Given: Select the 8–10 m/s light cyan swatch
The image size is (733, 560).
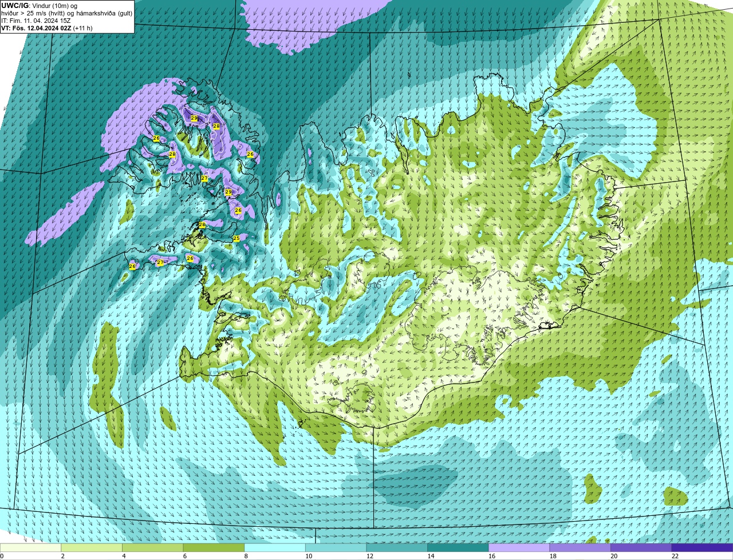Looking at the screenshot, I should [275, 547].
